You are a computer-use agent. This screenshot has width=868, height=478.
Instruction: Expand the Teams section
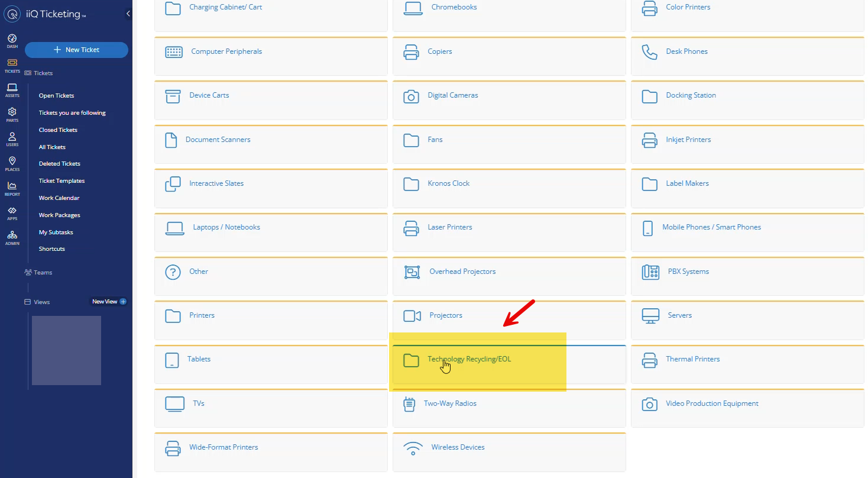[x=38, y=272]
